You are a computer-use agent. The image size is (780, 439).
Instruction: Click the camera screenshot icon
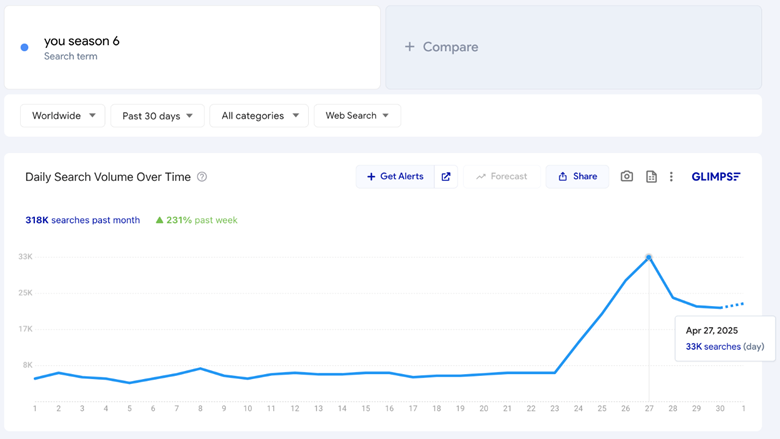[627, 177]
